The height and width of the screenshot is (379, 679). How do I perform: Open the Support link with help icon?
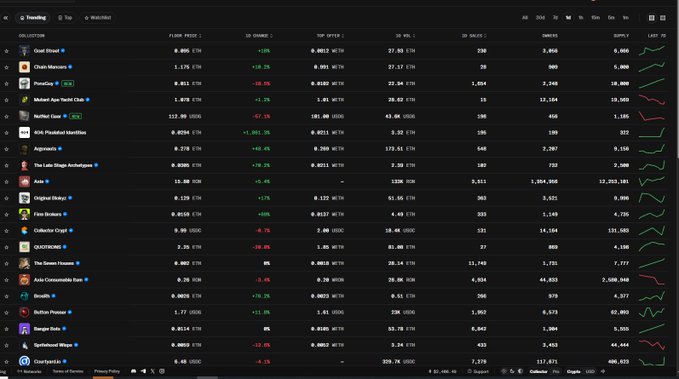478,371
